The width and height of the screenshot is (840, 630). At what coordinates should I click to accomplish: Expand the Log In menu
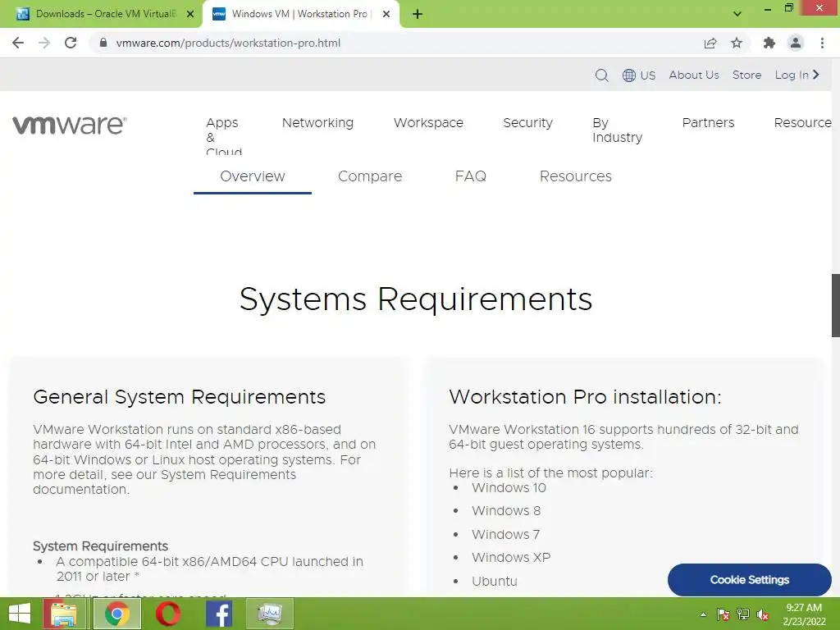coord(797,75)
